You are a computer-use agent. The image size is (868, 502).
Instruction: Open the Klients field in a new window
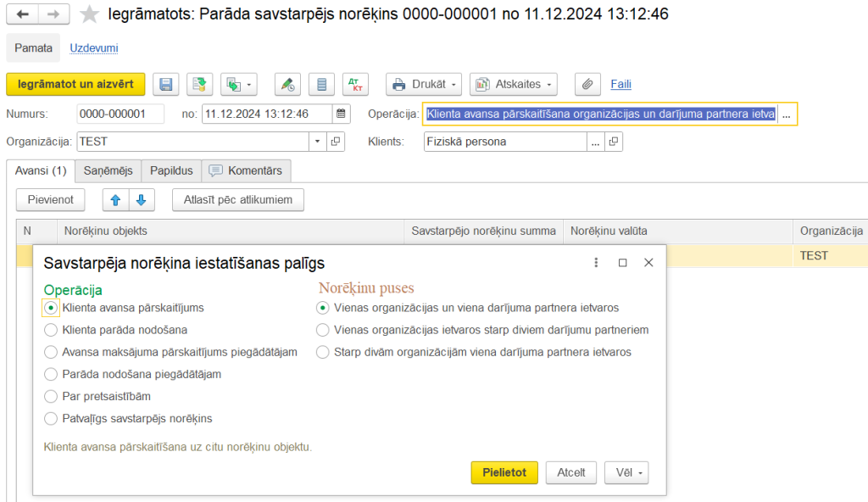pyautogui.click(x=614, y=142)
